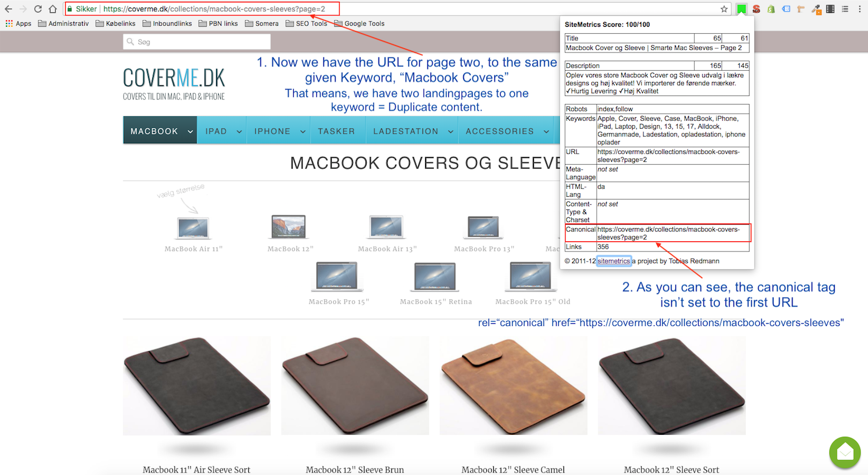Reload the page with the refresh icon

click(38, 9)
